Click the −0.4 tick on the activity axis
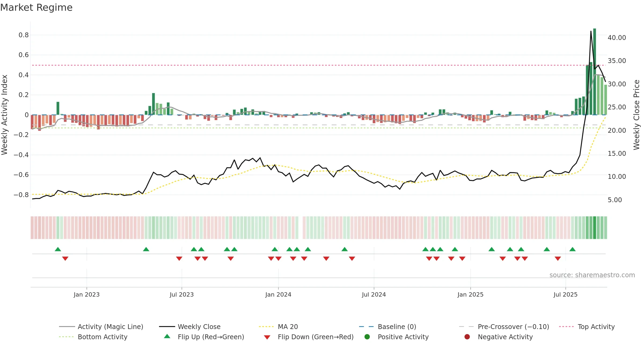Image resolution: width=644 pixels, height=362 pixels. pyautogui.click(x=21, y=155)
